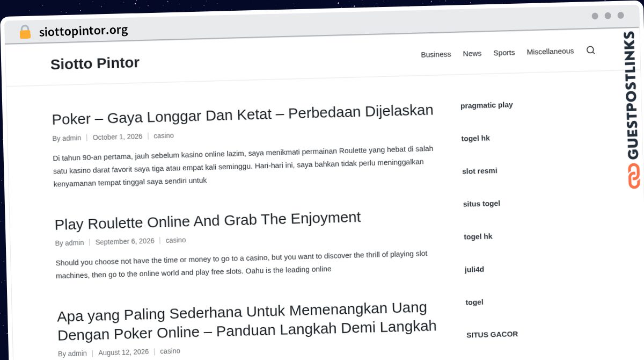Viewport: 644px width, 360px height.
Task: Click the search magnifier icon
Action: [590, 50]
